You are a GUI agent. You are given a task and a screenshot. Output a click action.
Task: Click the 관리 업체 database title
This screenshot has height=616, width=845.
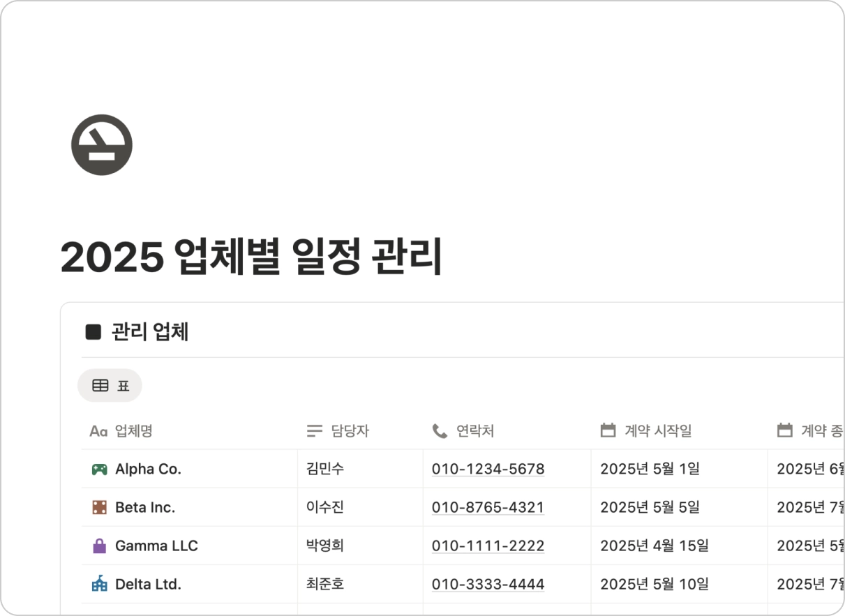pos(150,332)
